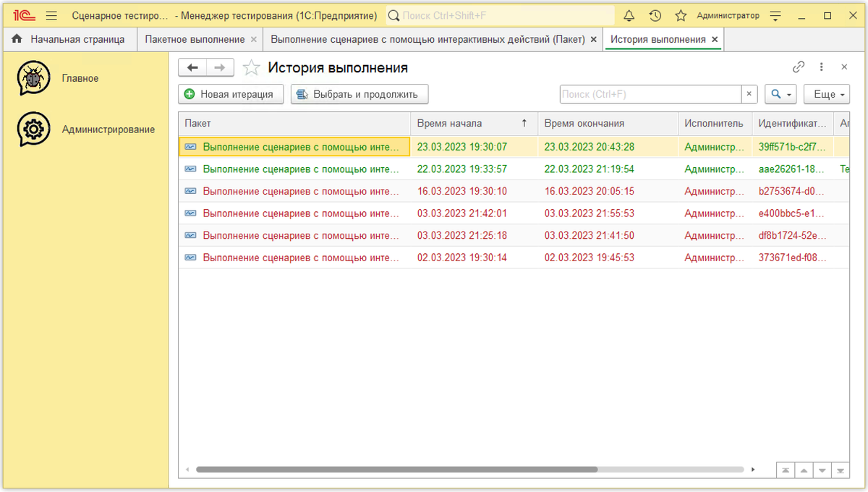Select start time 03.03.2023 21:25:18
Viewport: 868px width, 492px height.
462,235
